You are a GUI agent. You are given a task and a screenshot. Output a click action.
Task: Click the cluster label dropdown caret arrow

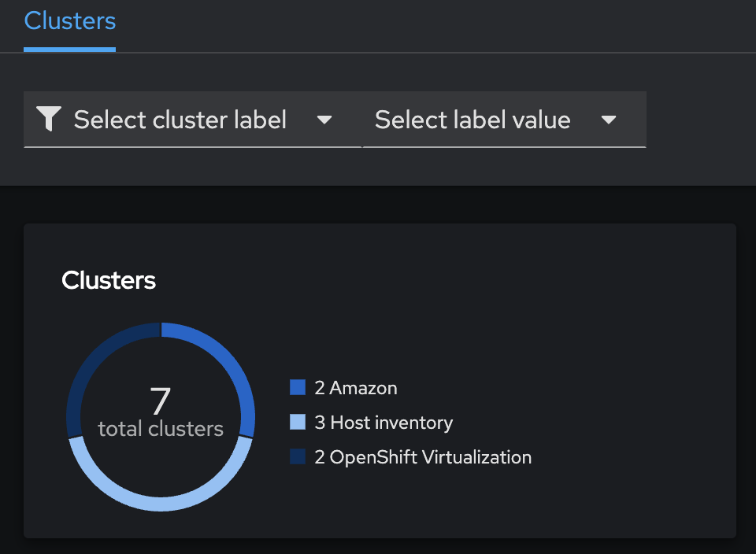pyautogui.click(x=324, y=120)
